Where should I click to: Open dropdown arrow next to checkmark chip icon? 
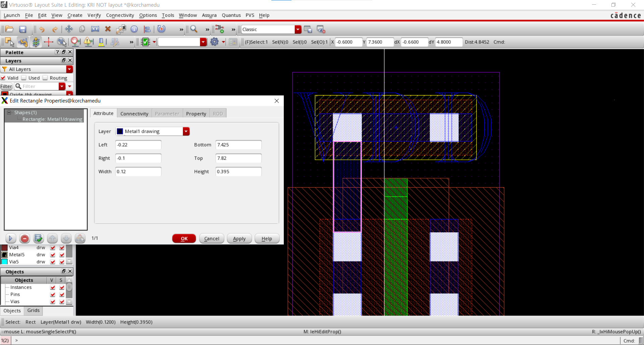pos(154,42)
